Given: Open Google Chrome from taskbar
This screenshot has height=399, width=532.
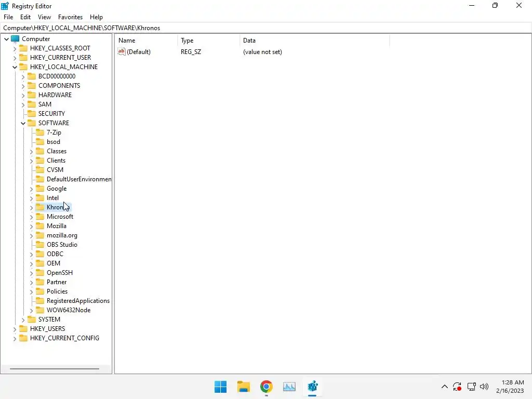Looking at the screenshot, I should pyautogui.click(x=267, y=387).
